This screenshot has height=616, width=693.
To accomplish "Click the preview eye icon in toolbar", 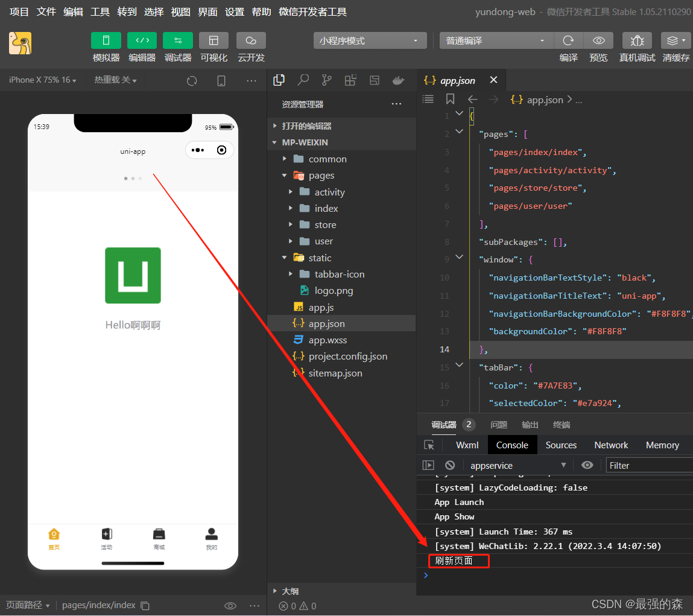I will 598,40.
